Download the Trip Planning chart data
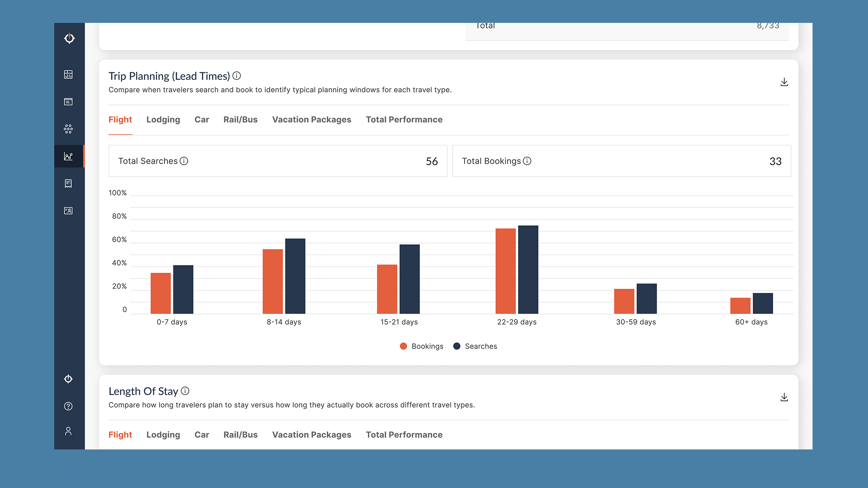 pyautogui.click(x=784, y=82)
